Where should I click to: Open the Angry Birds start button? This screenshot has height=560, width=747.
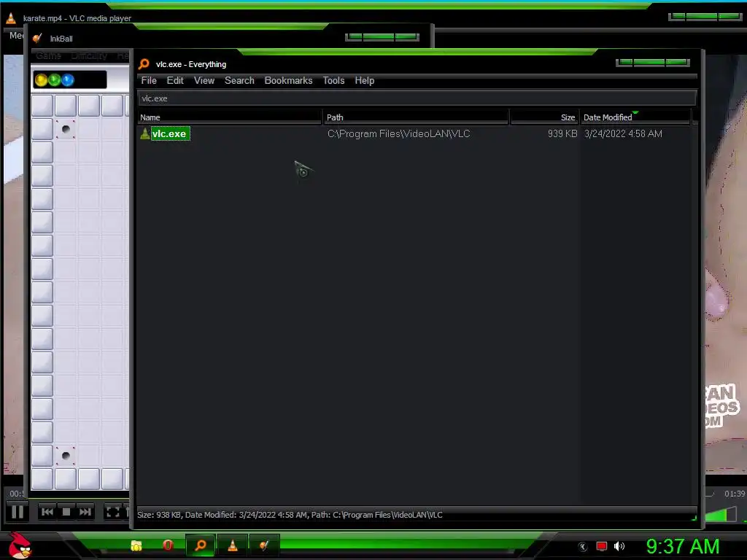[20, 545]
